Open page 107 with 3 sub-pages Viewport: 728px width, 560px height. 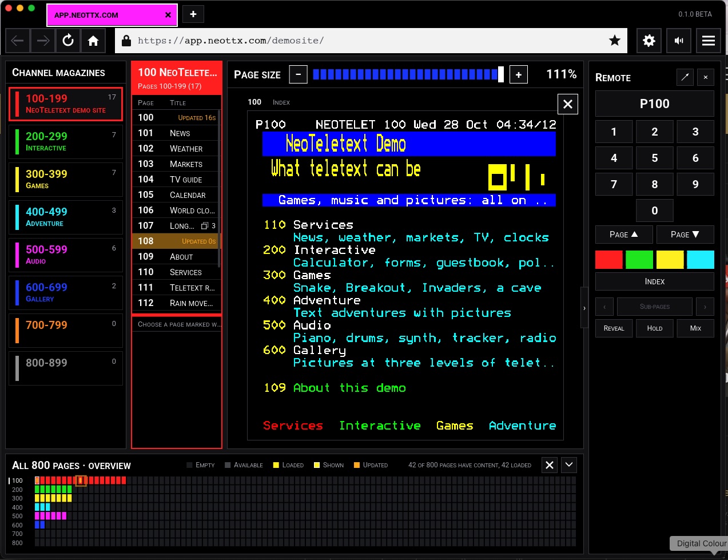click(175, 226)
